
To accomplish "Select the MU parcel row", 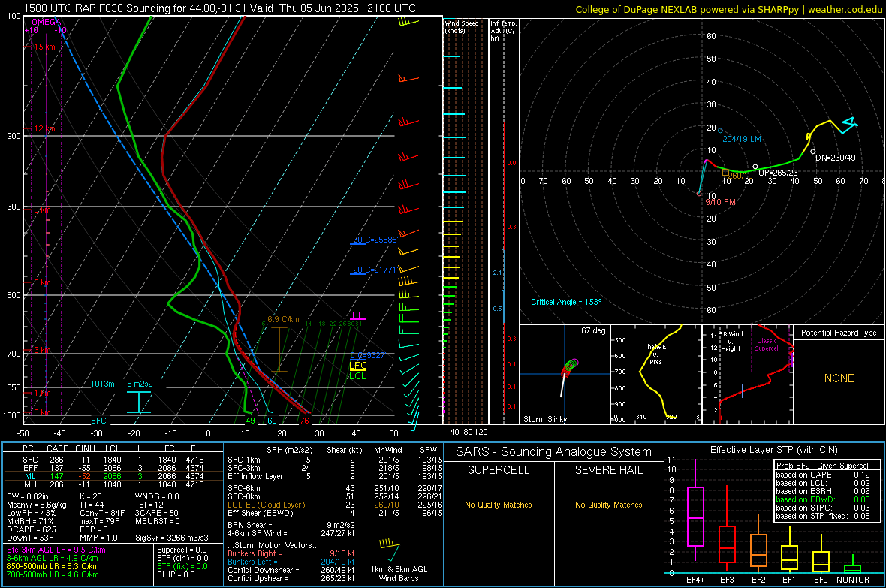I will pos(112,484).
